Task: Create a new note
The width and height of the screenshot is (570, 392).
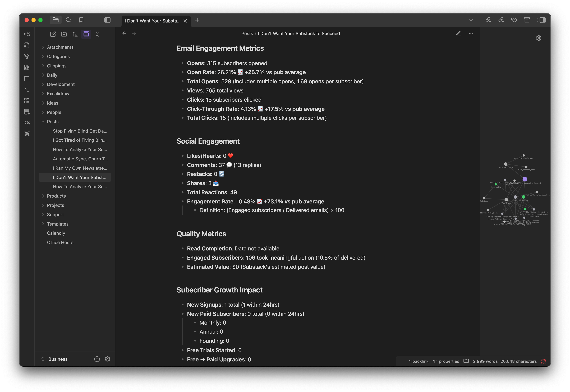Action: pyautogui.click(x=53, y=34)
